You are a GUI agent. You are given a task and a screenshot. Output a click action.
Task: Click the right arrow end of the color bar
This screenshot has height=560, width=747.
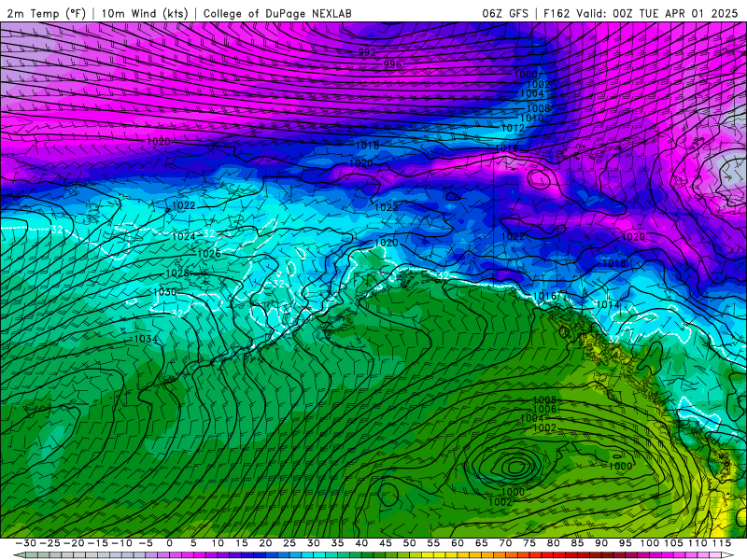point(727,555)
